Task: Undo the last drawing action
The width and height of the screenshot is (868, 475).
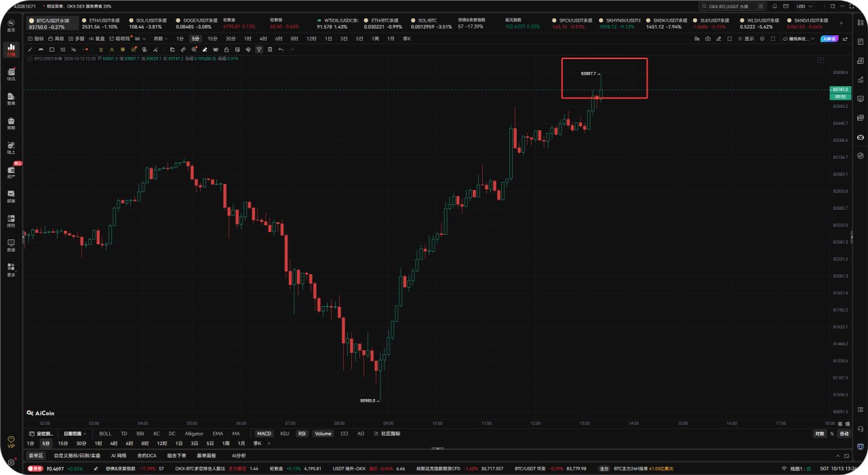Action: pos(281,50)
